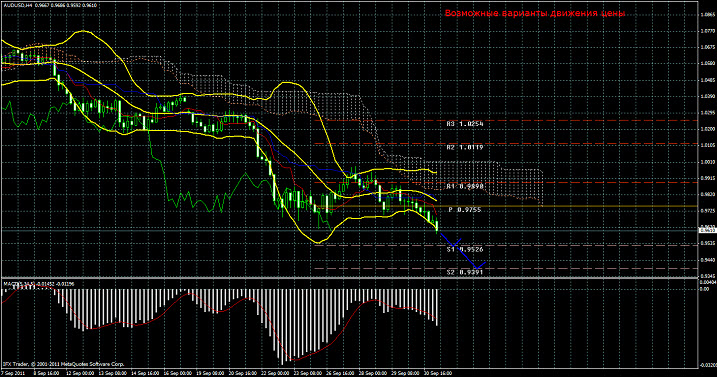Click the 1.0105 price axis value
717x377 pixels.
tap(708, 145)
